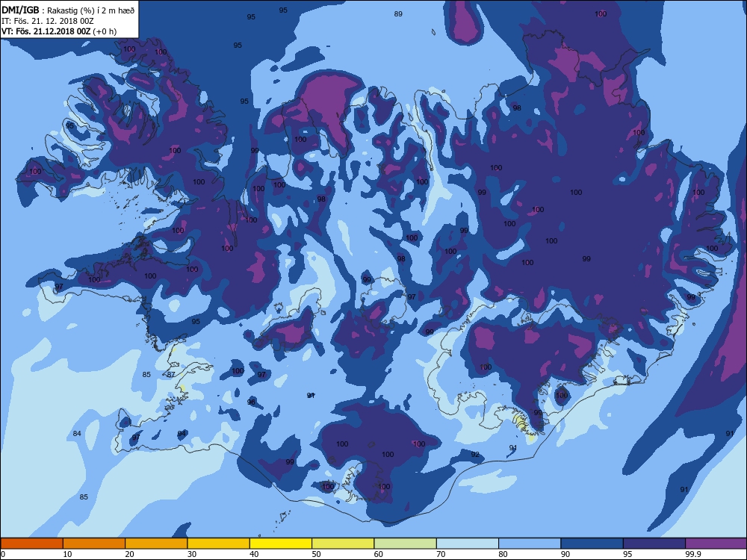Click the 40–50 bright yellow legend swatch
The width and height of the screenshot is (747, 560).
pos(281,544)
